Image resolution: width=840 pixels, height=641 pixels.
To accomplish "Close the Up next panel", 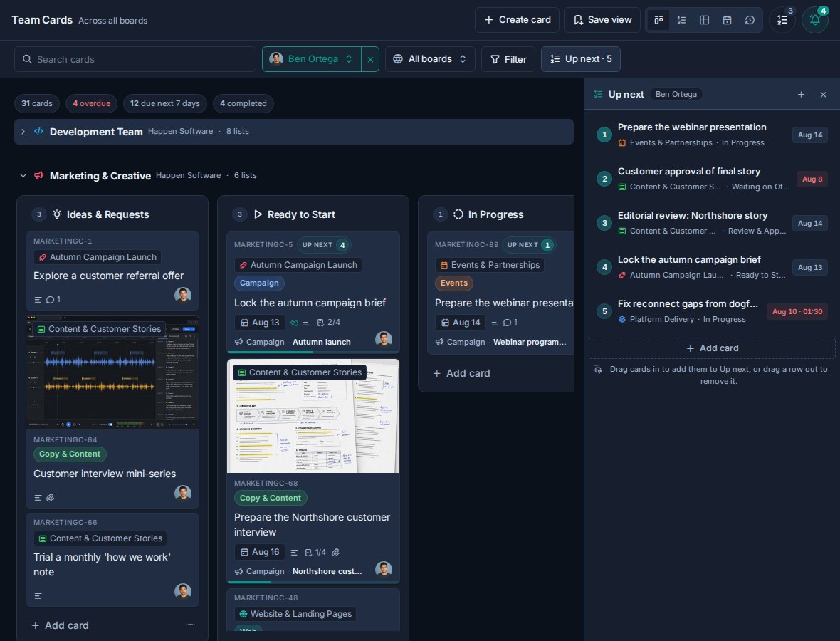I will click(x=824, y=94).
